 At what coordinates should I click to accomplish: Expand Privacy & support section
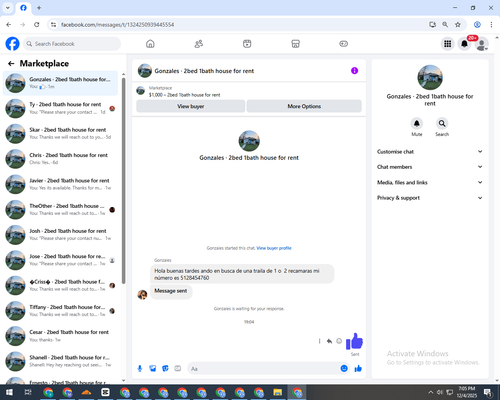[430, 198]
